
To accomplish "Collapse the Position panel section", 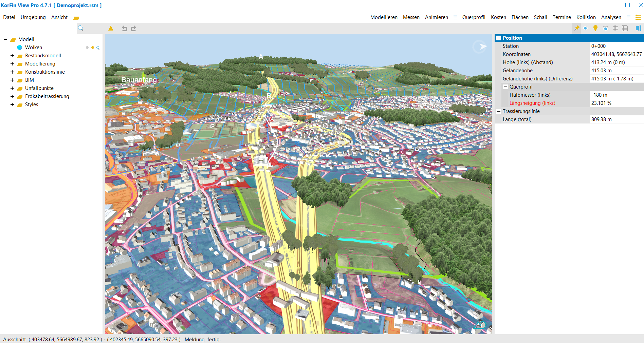I will tap(499, 38).
